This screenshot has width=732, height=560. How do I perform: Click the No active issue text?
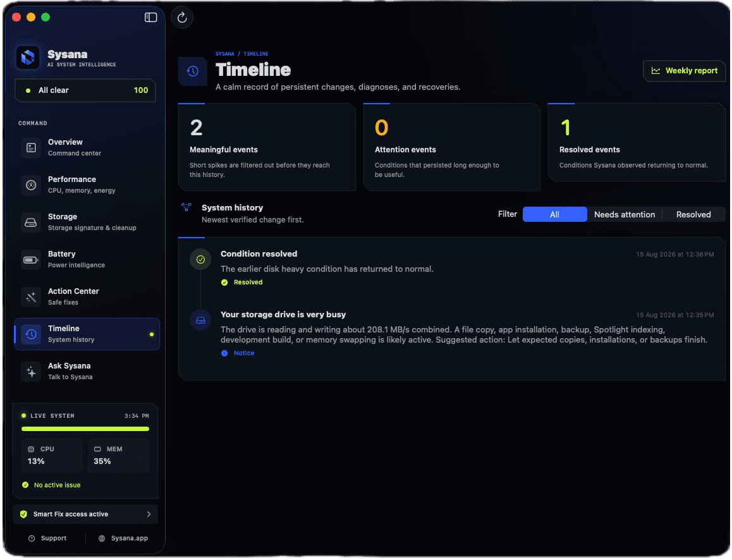click(x=57, y=485)
